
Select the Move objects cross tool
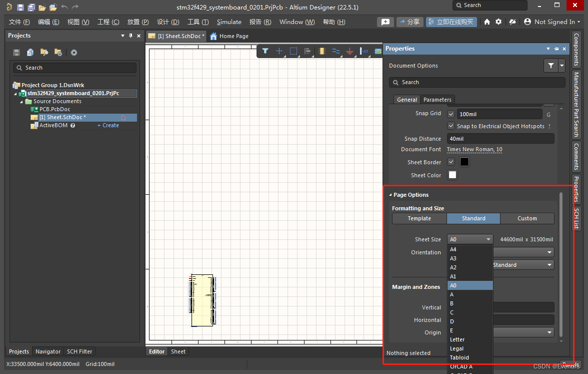pos(279,51)
